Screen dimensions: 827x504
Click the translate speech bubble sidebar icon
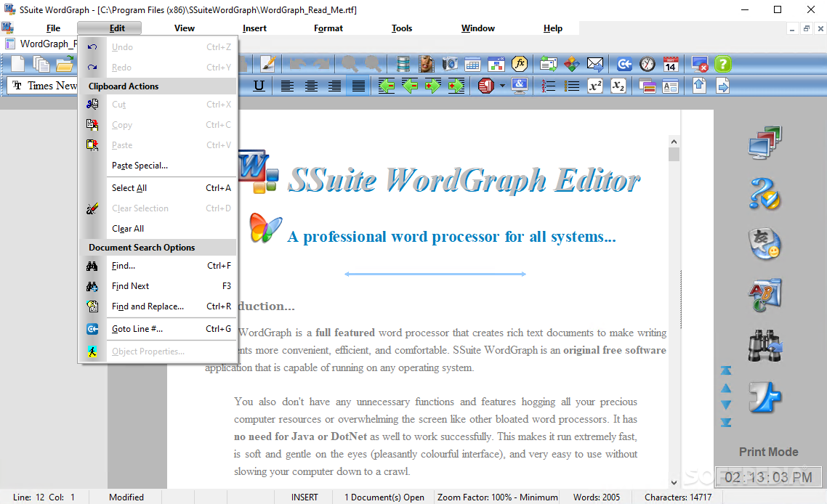coord(765,244)
